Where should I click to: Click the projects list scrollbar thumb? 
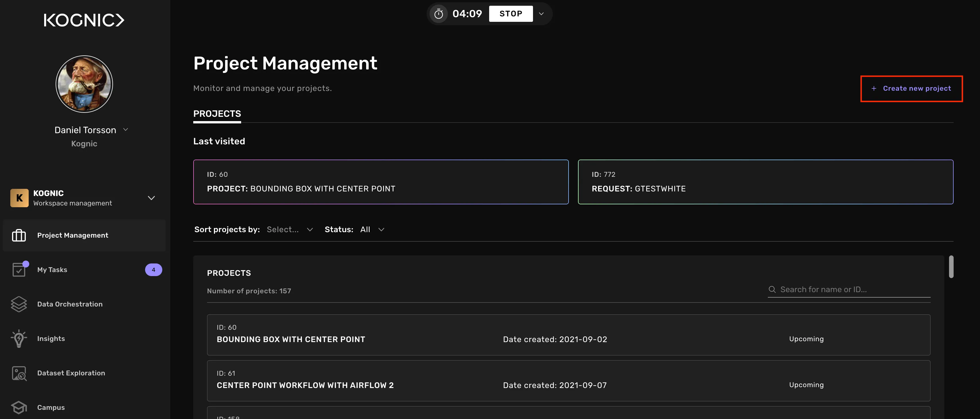point(951,267)
